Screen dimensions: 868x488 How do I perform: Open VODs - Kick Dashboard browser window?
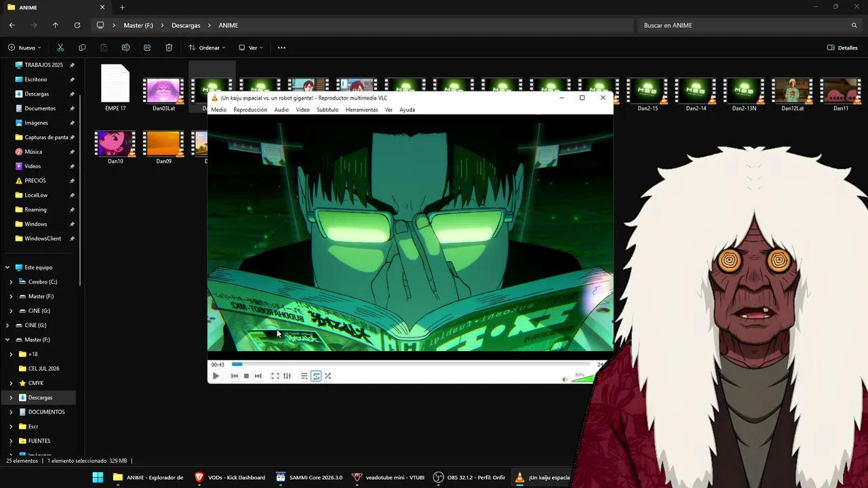(230, 477)
